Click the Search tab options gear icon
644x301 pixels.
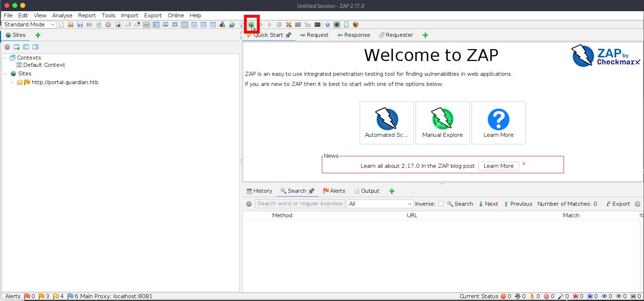pos(638,204)
